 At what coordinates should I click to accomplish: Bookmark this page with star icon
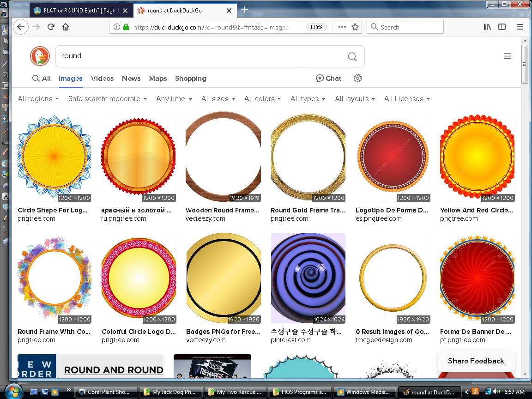click(355, 27)
